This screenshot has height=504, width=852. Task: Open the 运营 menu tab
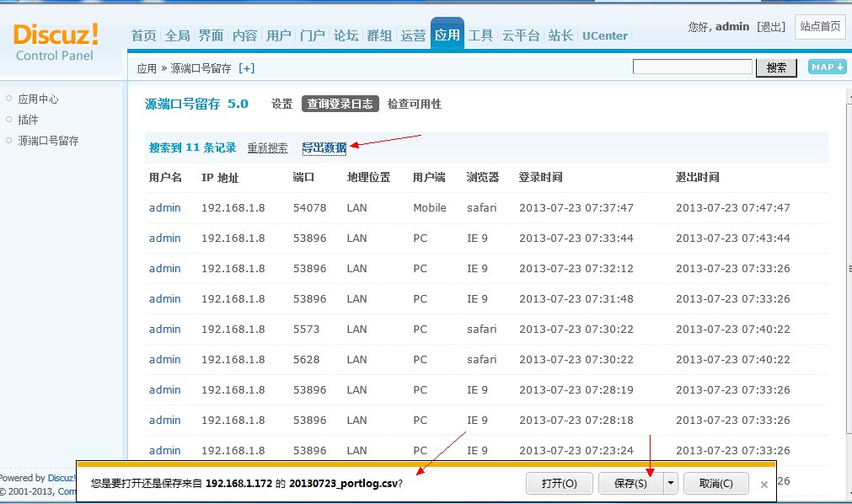point(414,36)
